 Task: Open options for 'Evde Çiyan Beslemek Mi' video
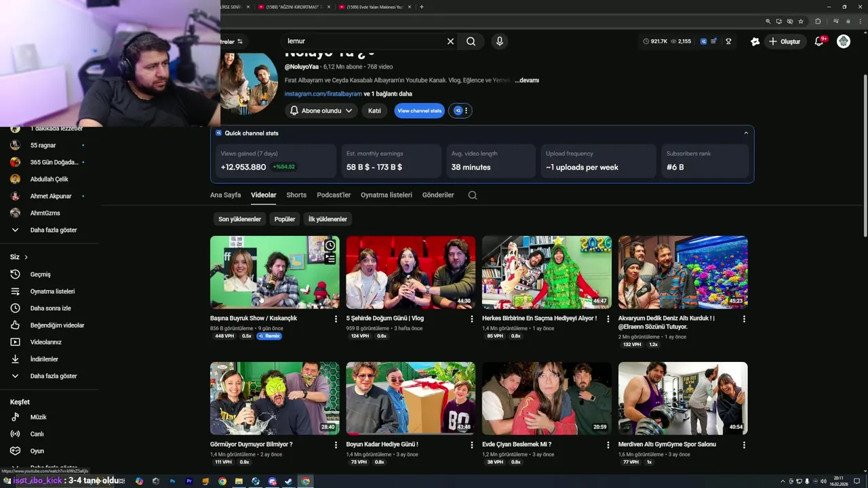pyautogui.click(x=608, y=445)
